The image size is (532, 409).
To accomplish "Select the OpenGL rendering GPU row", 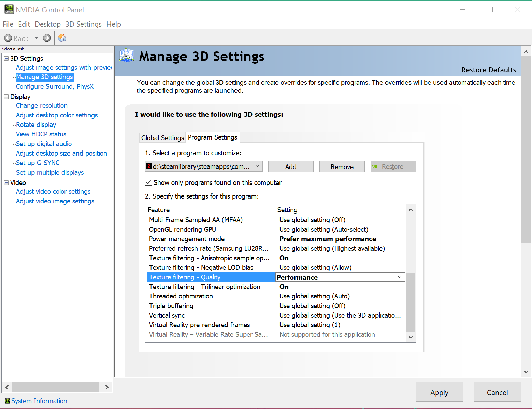I will coord(276,229).
